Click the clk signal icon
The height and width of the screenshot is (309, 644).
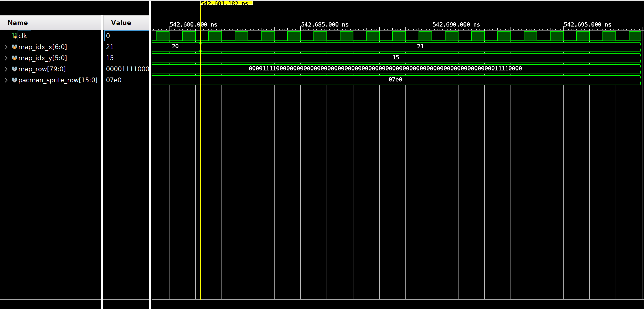click(x=15, y=36)
